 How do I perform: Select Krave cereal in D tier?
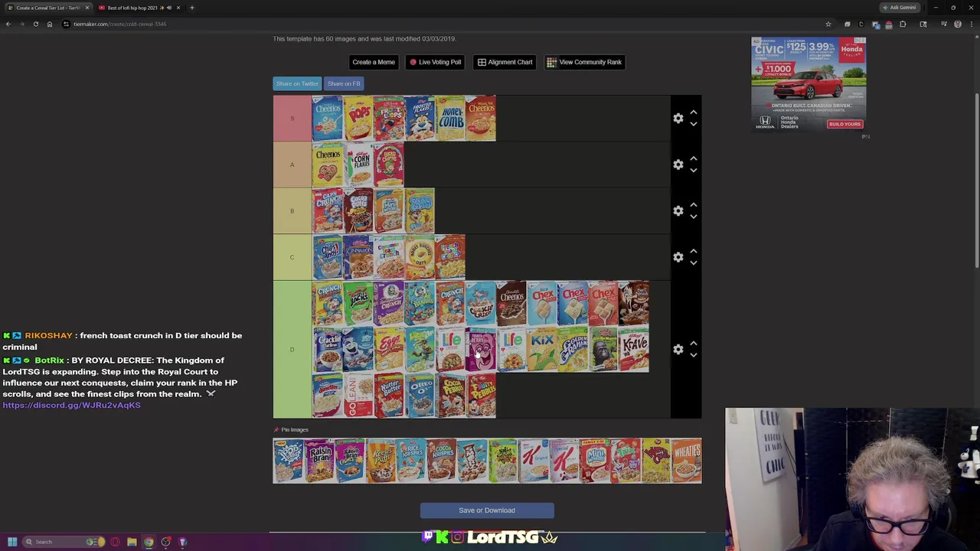coord(633,350)
